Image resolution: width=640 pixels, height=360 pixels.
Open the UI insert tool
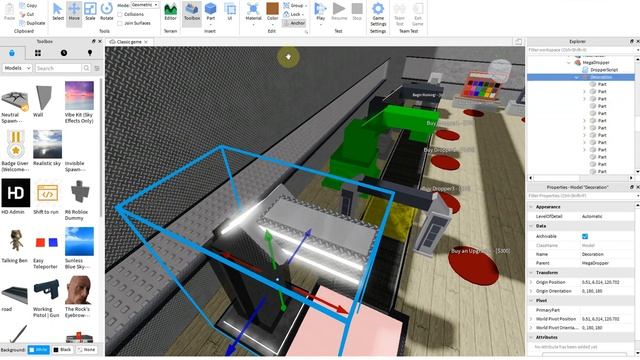click(x=230, y=12)
